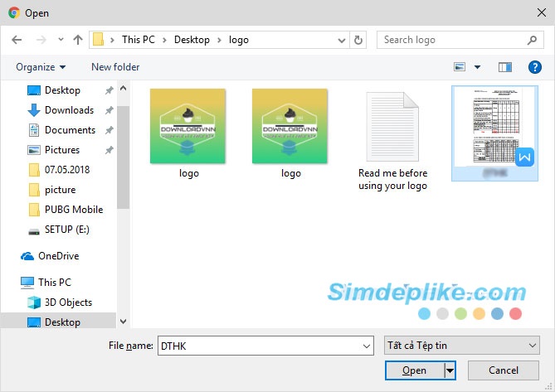Screen dimensions: 555x392
Task: Change the view layout icon
Action: click(460, 67)
